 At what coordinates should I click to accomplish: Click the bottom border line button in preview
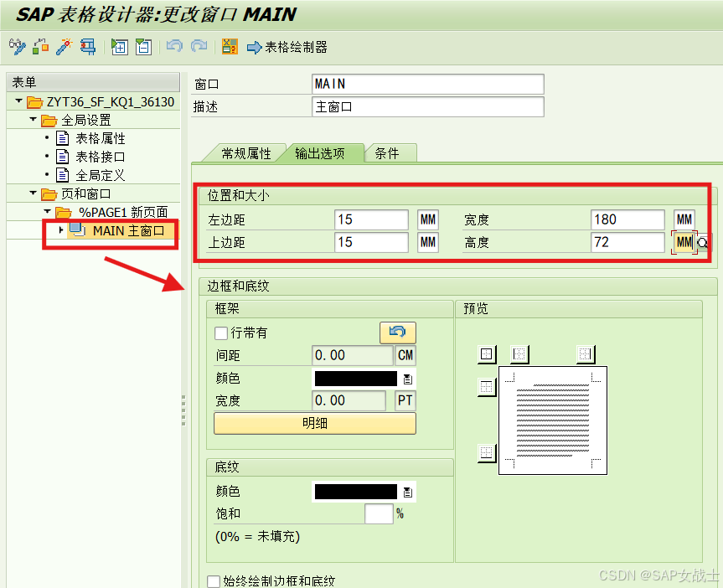pos(487,453)
